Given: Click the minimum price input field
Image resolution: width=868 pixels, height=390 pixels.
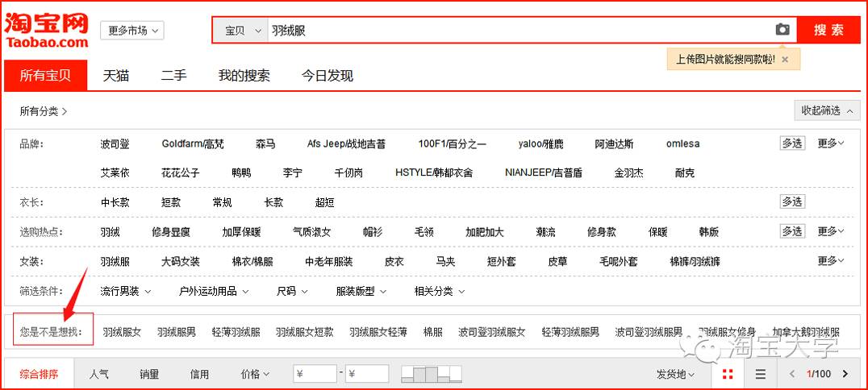Looking at the screenshot, I should (x=315, y=374).
